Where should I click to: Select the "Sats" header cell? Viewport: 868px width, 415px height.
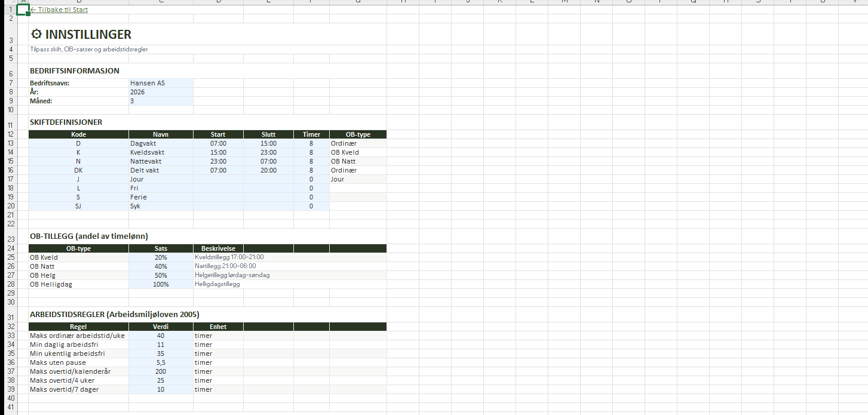click(x=161, y=248)
